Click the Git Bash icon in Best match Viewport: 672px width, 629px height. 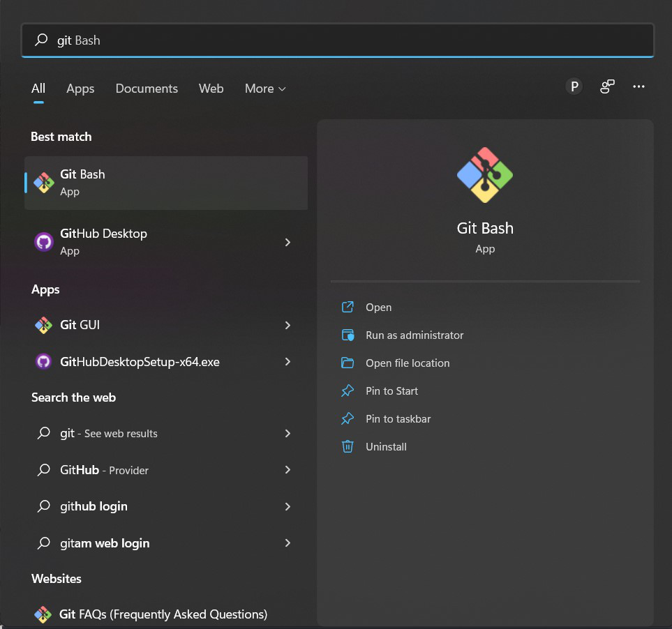pyautogui.click(x=44, y=183)
